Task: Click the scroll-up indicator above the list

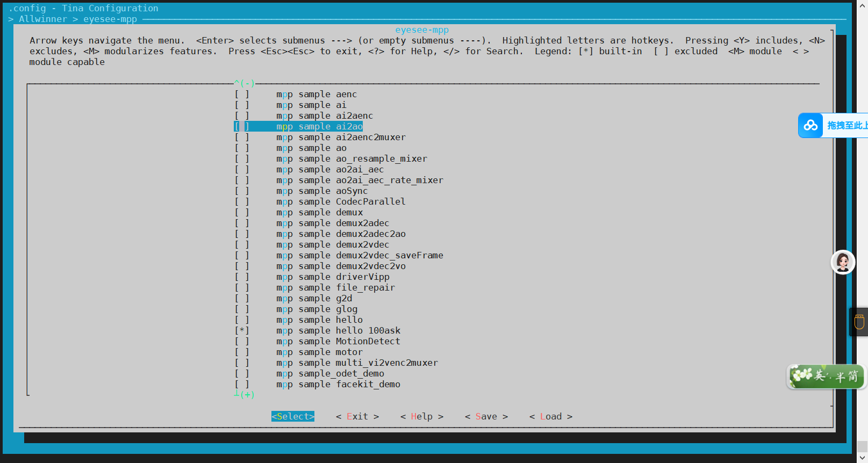Action: click(245, 83)
